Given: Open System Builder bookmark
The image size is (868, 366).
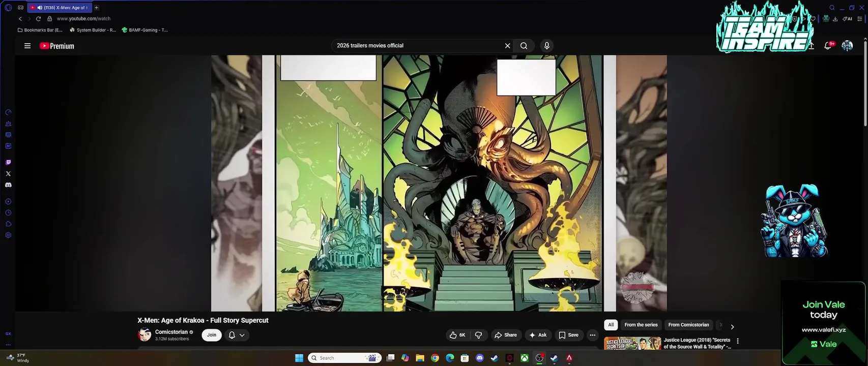Looking at the screenshot, I should click(93, 30).
